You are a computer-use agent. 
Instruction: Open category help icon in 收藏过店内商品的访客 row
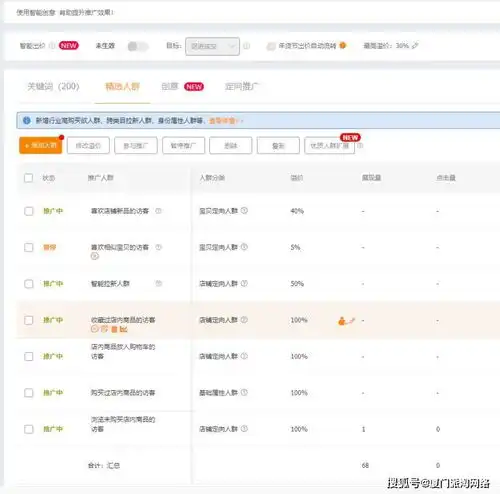[244, 320]
